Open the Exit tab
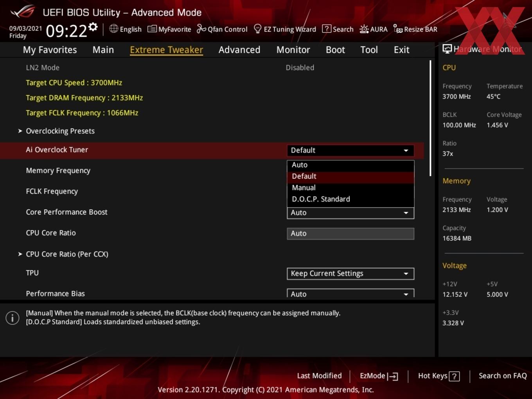The image size is (532, 399). [x=401, y=50]
